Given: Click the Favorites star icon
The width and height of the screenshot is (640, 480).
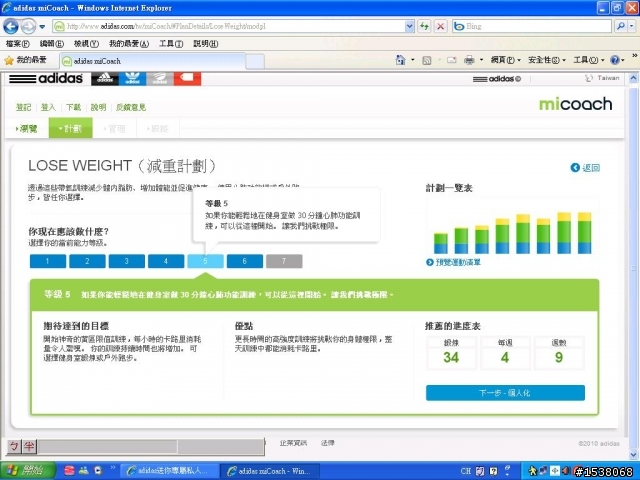Looking at the screenshot, I should [x=9, y=60].
